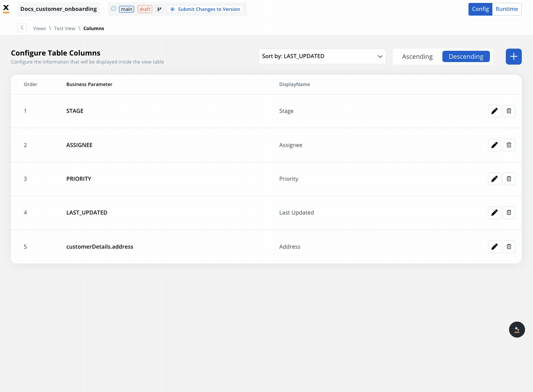Edit the LAST_UPDATED column row
This screenshot has width=533, height=392.
[494, 212]
